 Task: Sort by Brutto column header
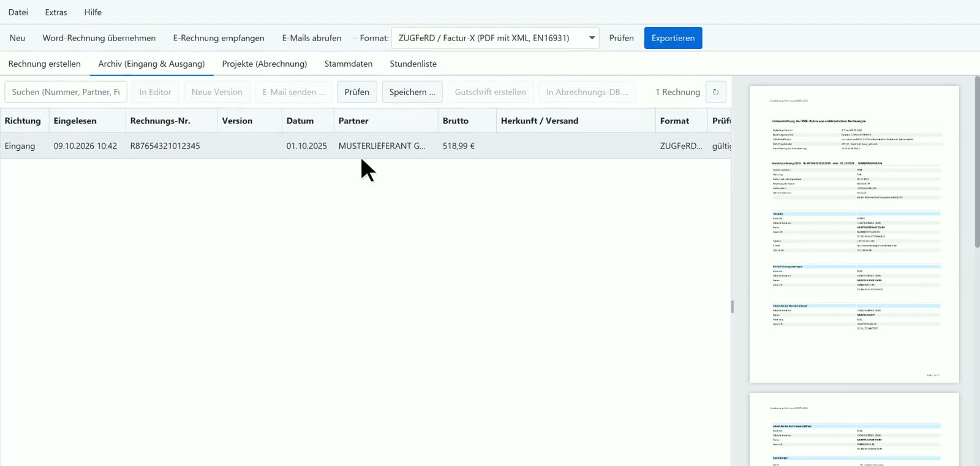tap(467, 121)
